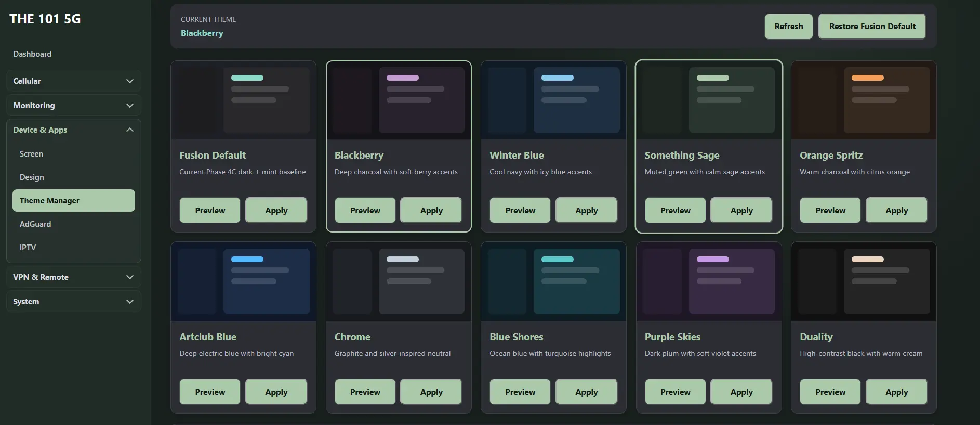Expand the System section chevron
Image resolution: width=980 pixels, height=425 pixels.
pos(130,302)
